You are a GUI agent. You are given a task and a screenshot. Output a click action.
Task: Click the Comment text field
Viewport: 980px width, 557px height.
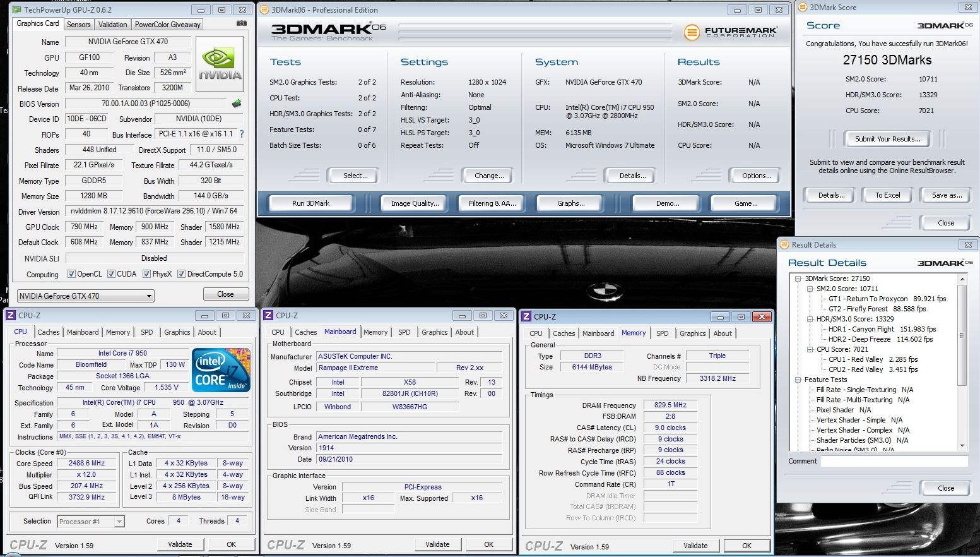[894, 462]
